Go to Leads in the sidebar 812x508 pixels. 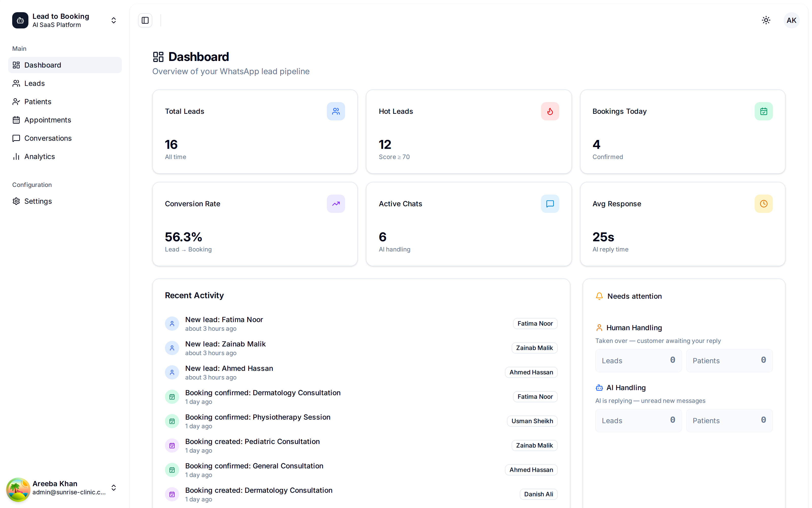65,83
